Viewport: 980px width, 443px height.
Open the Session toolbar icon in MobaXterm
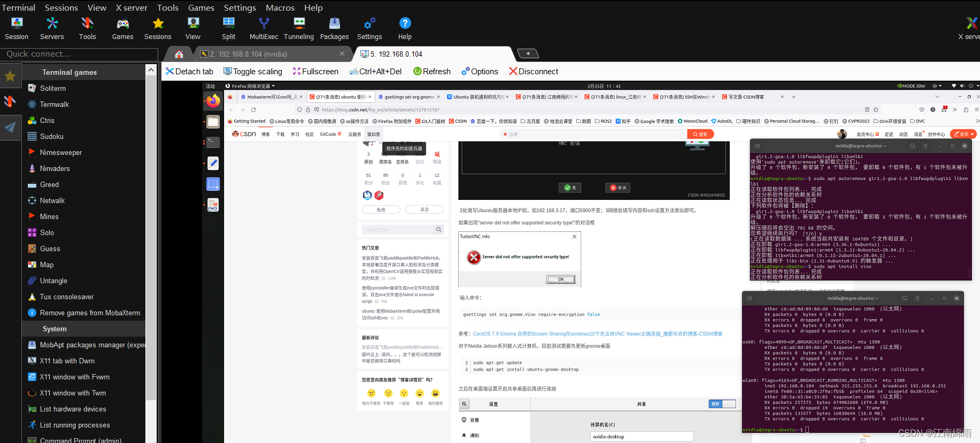[17, 28]
